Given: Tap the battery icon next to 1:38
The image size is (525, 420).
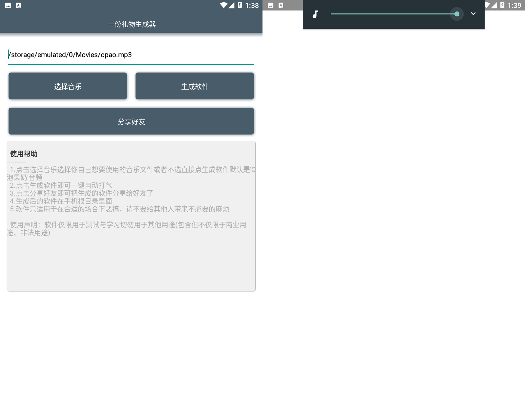Looking at the screenshot, I should point(240,5).
